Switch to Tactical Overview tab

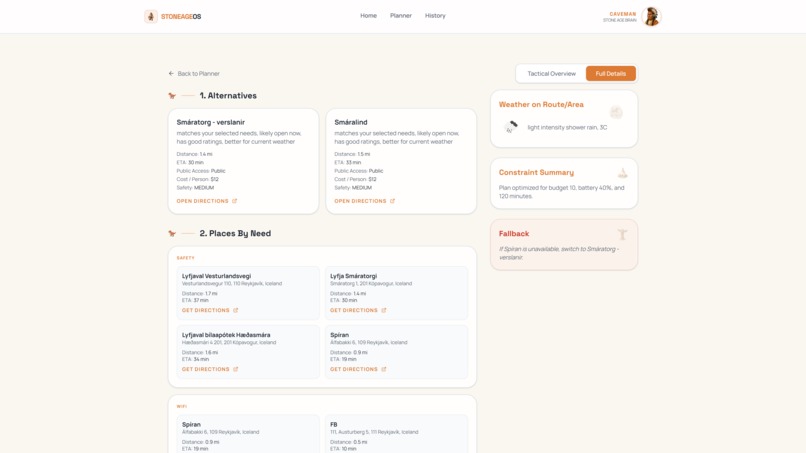tap(551, 74)
